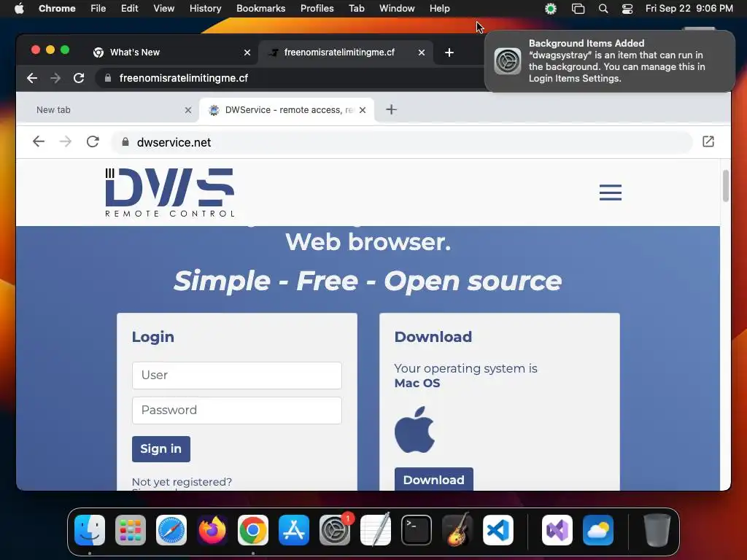Click the Background Items Added notification
This screenshot has height=560, width=747.
coord(610,61)
